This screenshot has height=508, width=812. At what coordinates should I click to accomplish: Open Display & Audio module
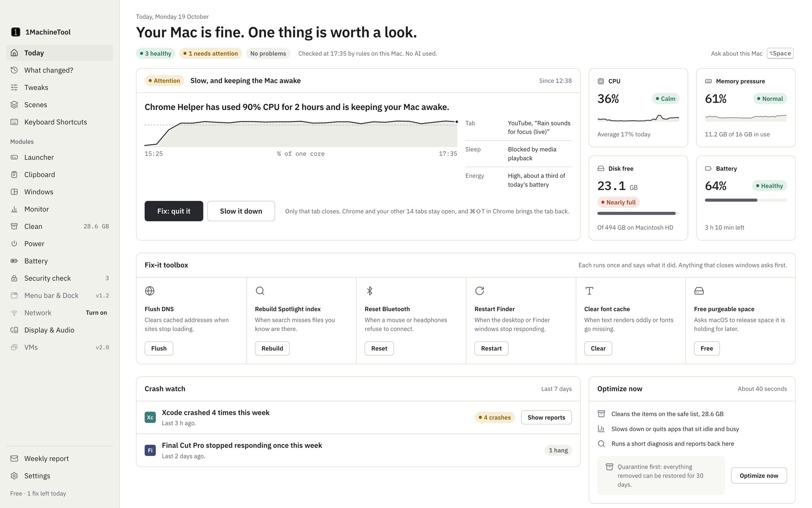click(x=59, y=330)
